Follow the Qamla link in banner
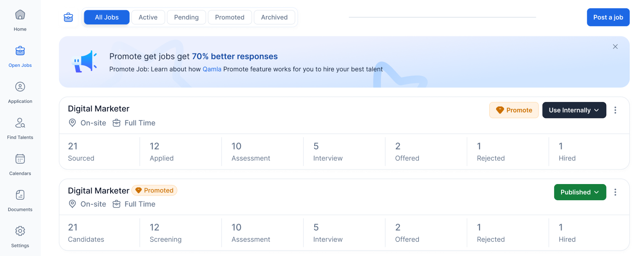The height and width of the screenshot is (256, 644). (x=212, y=69)
